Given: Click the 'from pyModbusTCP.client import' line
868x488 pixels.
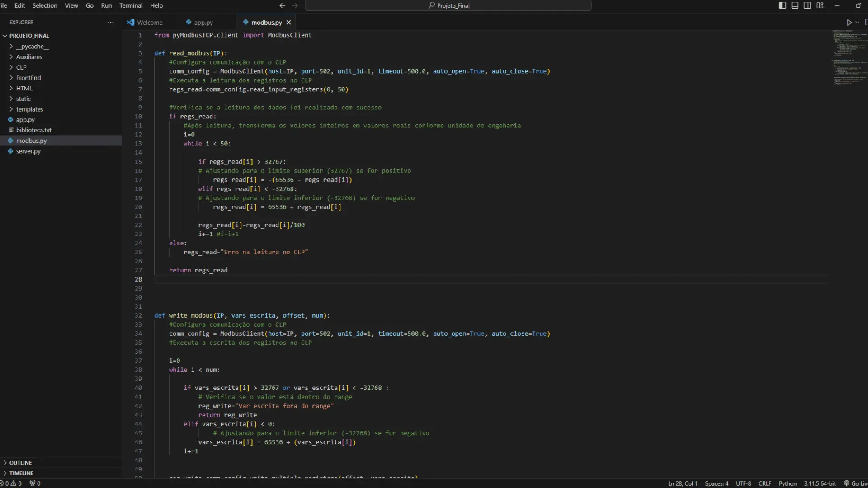Looking at the screenshot, I should point(233,35).
